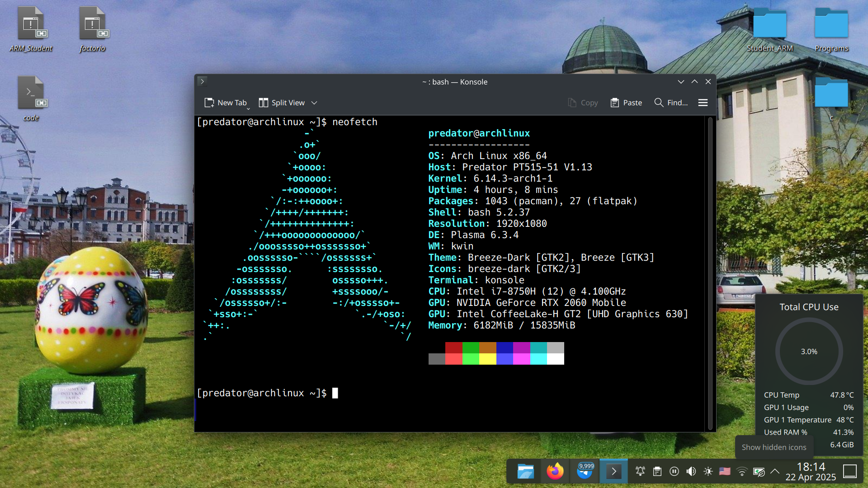Click the Konsole vertical scrollbar
The image size is (868, 488).
710,273
